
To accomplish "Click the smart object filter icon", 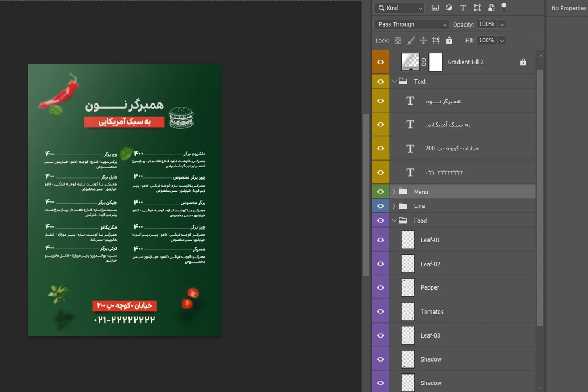I will 491,8.
